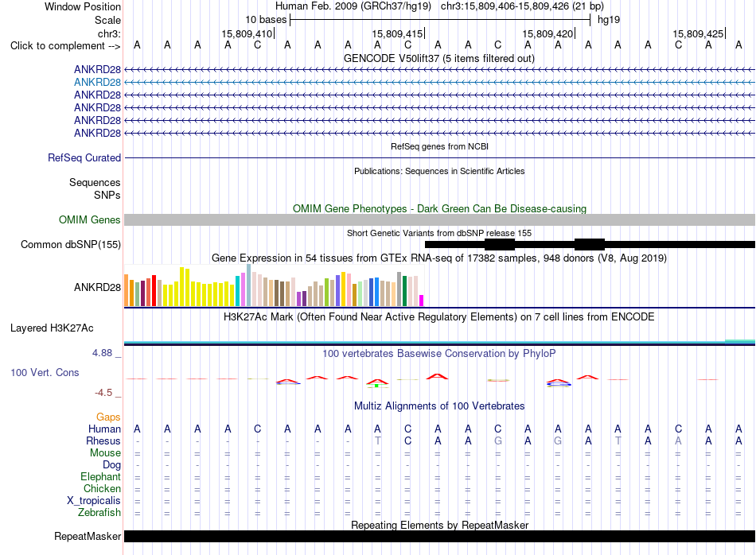Click the RepeatMasker track label
Viewport: 756px width, 555px height.
88,536
